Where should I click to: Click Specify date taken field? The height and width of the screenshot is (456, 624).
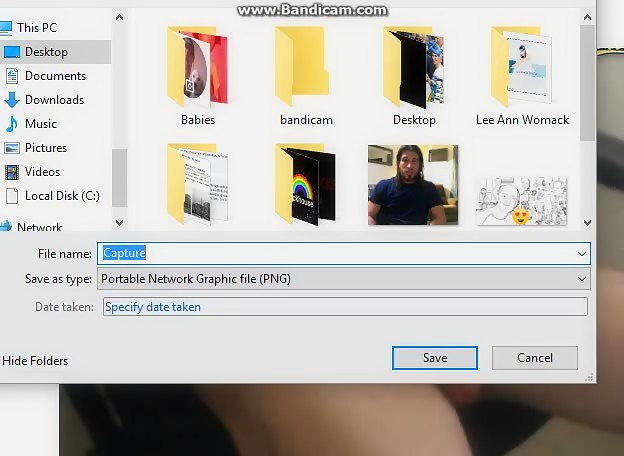pos(345,307)
